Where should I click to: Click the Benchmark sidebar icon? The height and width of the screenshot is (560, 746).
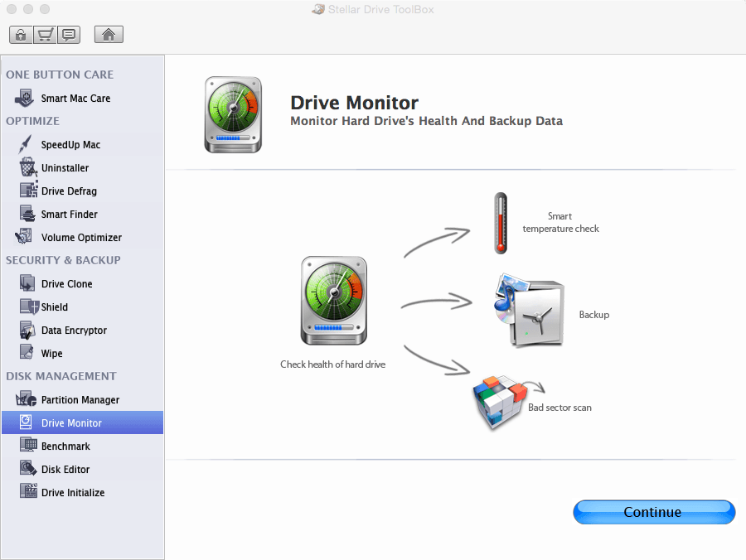[x=28, y=445]
